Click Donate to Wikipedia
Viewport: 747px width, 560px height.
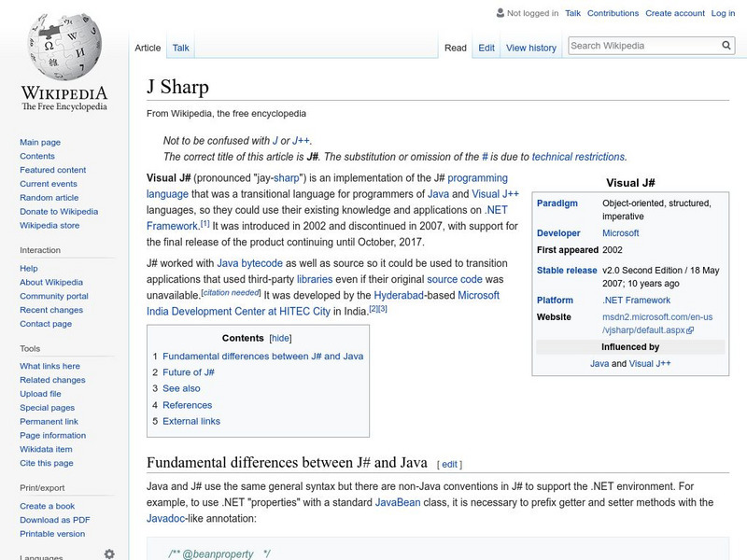[59, 212]
